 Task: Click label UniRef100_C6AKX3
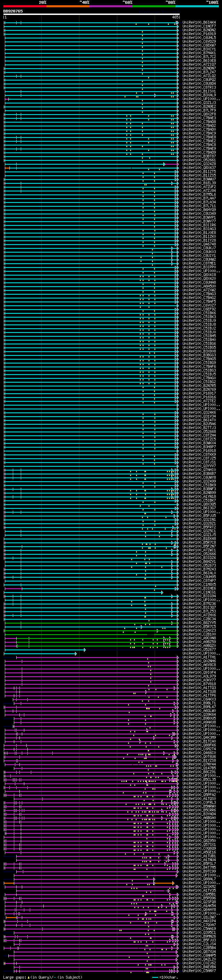tap(199, 699)
